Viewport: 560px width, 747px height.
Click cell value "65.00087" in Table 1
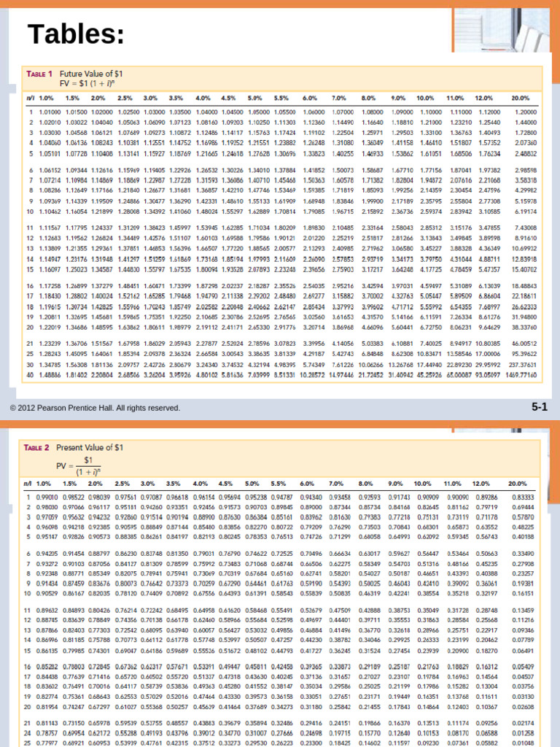[x=459, y=375]
